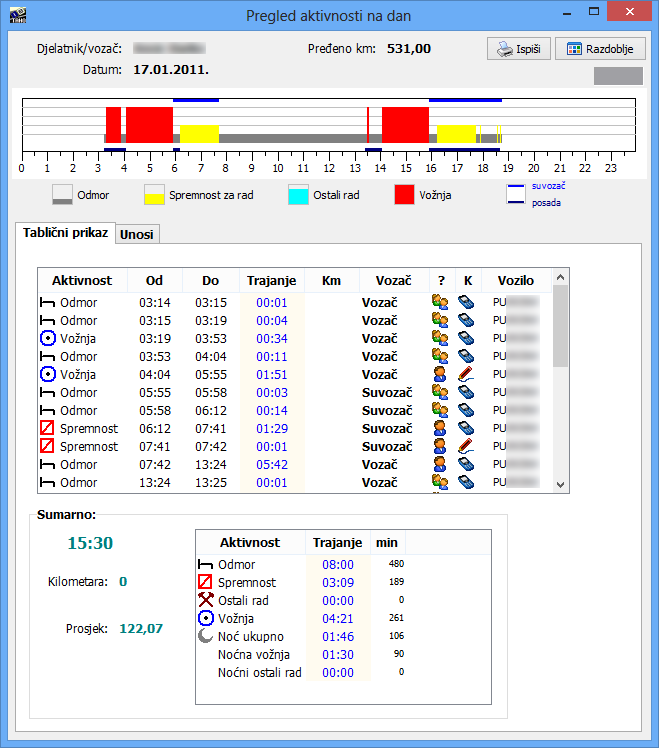Close the Pregled aktivnosti na dan window
Screen dimensions: 659x748
coord(629,11)
